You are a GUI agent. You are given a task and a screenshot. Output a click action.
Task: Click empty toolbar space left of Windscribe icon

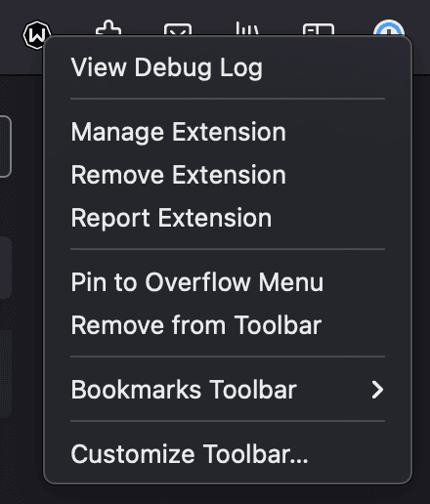point(10,35)
